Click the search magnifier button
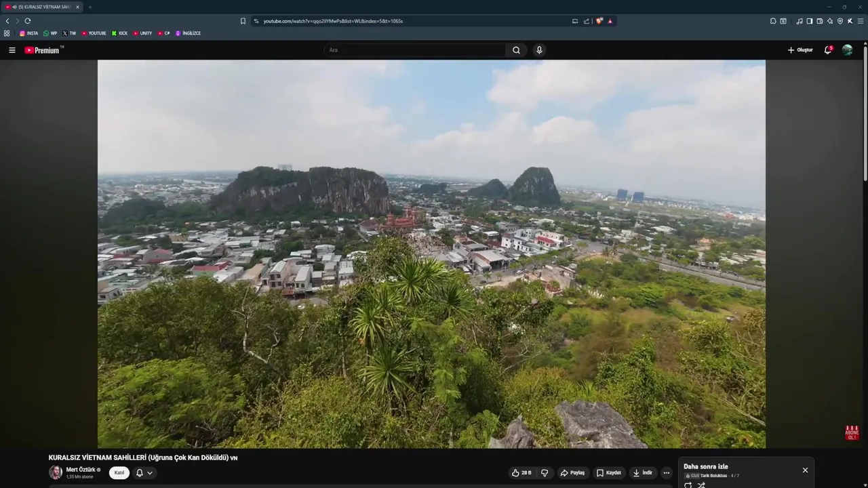This screenshot has height=488, width=868. (x=516, y=50)
